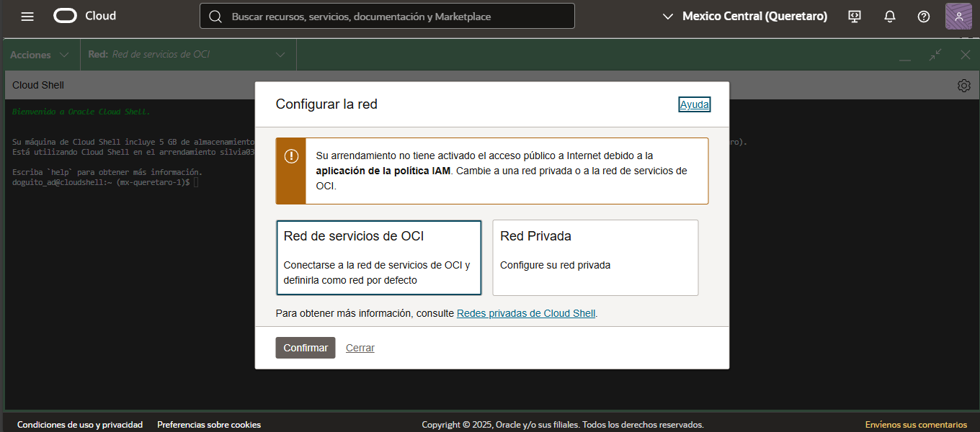The height and width of the screenshot is (432, 980).
Task: Select the Red de servicios de OCI network card
Action: [378, 258]
